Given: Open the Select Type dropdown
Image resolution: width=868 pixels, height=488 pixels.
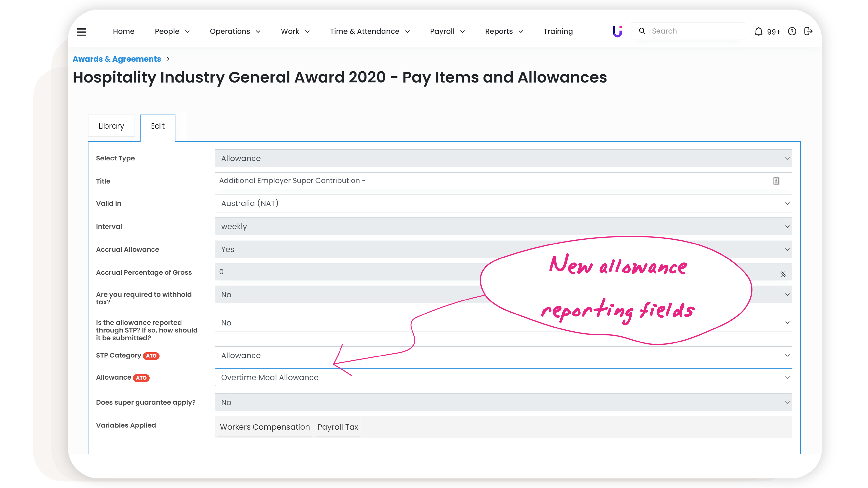Looking at the screenshot, I should (503, 158).
